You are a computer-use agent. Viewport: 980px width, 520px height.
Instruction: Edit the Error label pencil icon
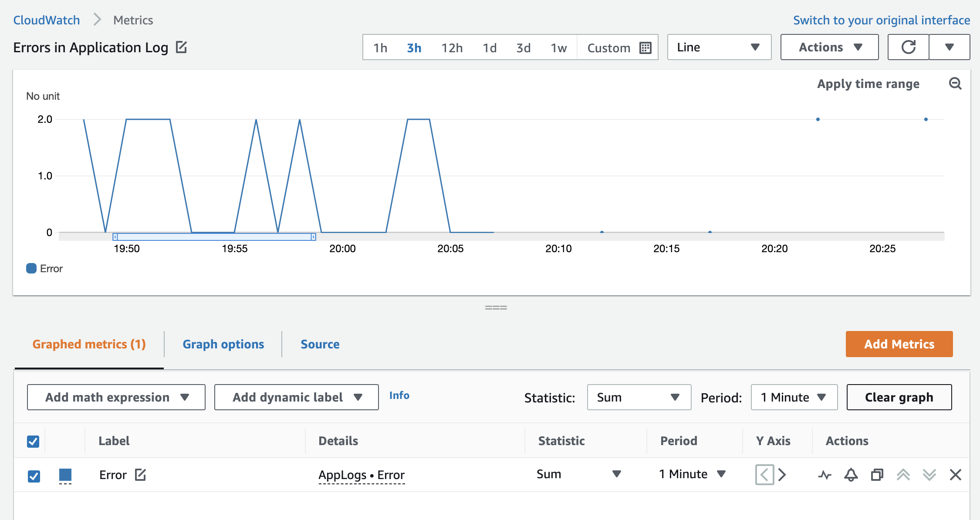pyautogui.click(x=140, y=474)
